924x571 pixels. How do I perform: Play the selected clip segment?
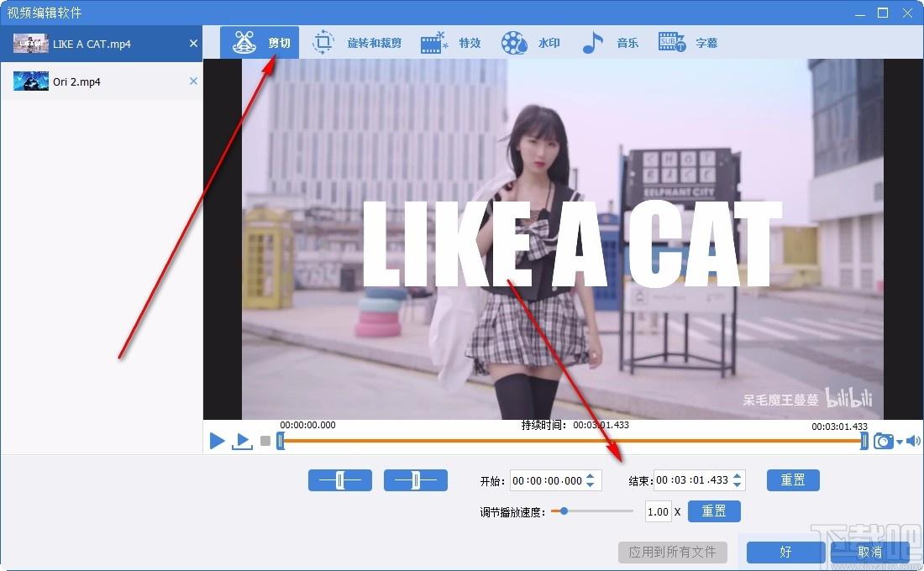pos(242,441)
